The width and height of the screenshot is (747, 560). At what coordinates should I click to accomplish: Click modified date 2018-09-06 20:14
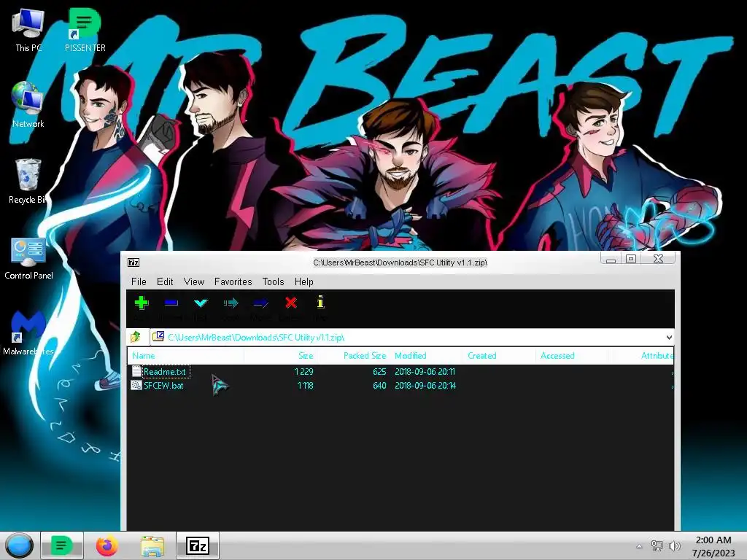pyautogui.click(x=425, y=385)
